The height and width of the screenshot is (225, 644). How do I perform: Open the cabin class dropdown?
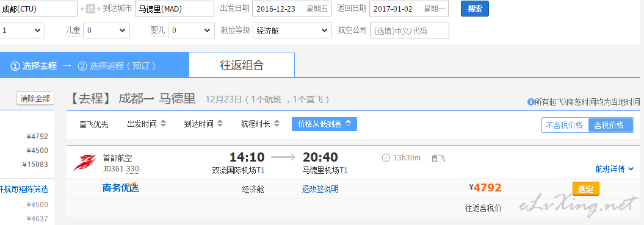[292, 30]
